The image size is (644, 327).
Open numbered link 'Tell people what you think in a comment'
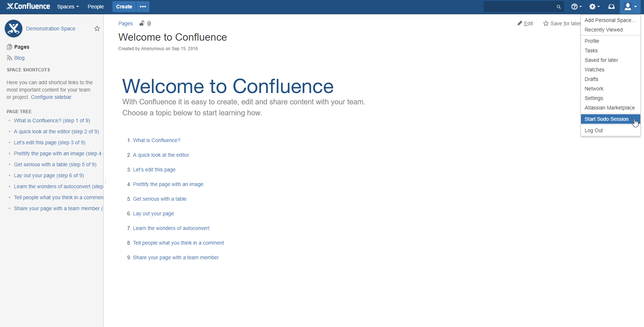178,243
